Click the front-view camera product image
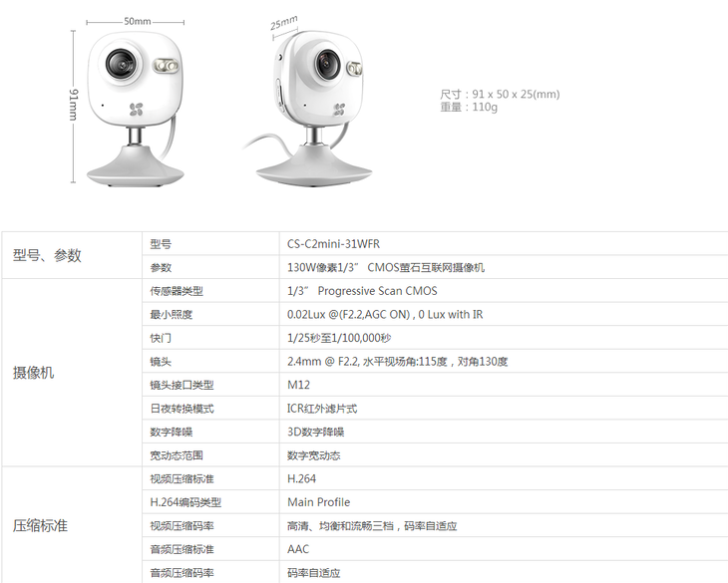The image size is (728, 583). (135, 109)
